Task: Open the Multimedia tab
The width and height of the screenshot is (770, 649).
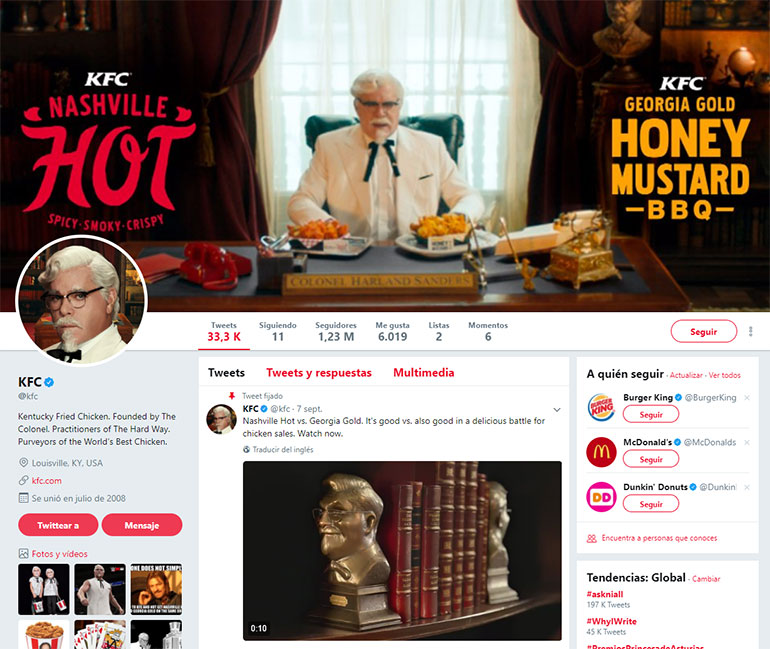Action: [423, 373]
